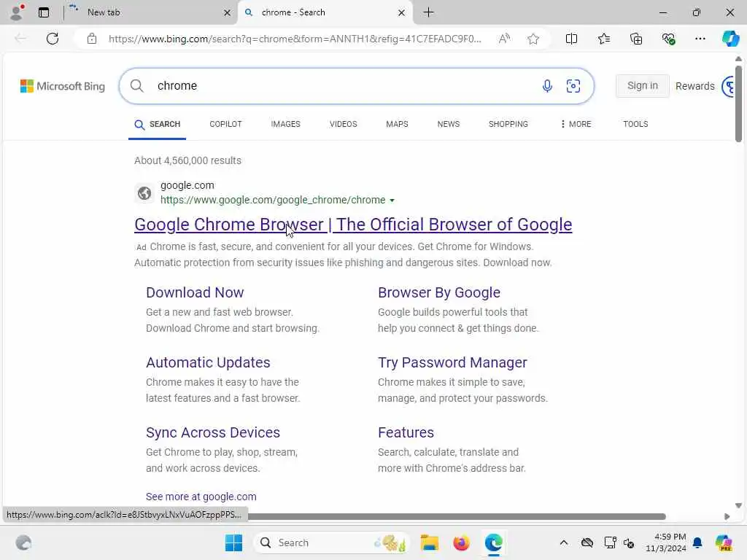The width and height of the screenshot is (747, 560).
Task: Open Copilot sidebar icon
Action: [730, 39]
